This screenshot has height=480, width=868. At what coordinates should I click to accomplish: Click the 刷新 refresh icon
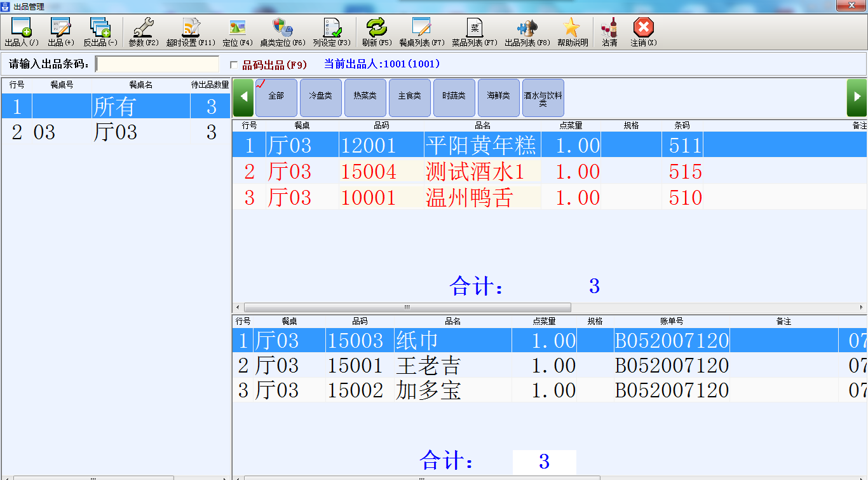pyautogui.click(x=377, y=28)
